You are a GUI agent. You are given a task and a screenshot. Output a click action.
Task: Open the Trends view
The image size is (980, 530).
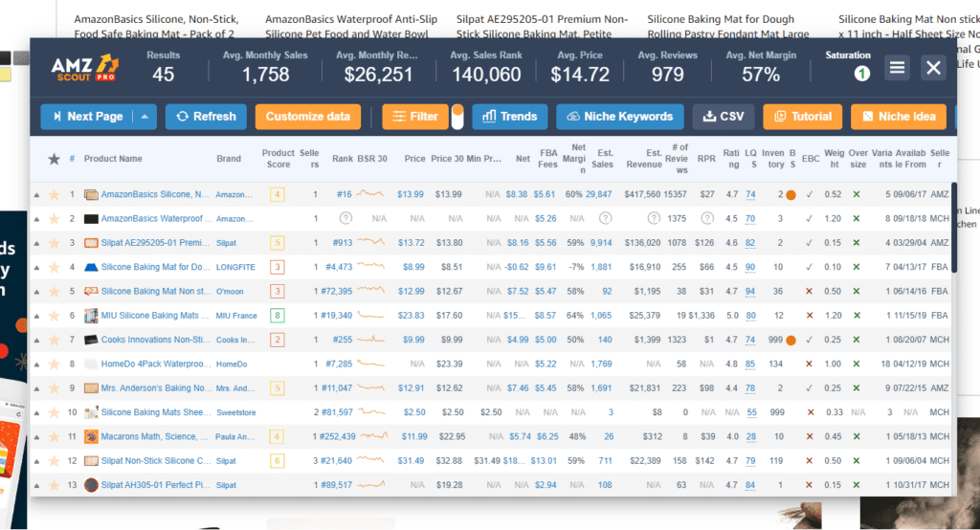pyautogui.click(x=509, y=117)
